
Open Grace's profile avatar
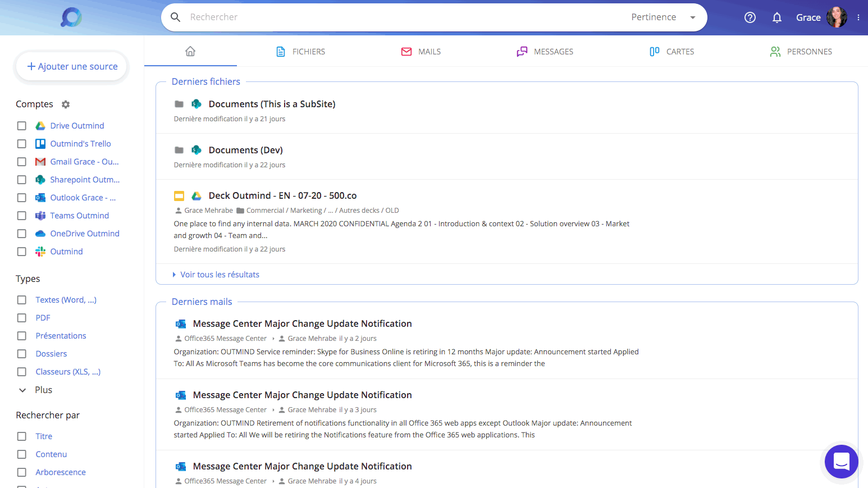(x=836, y=17)
